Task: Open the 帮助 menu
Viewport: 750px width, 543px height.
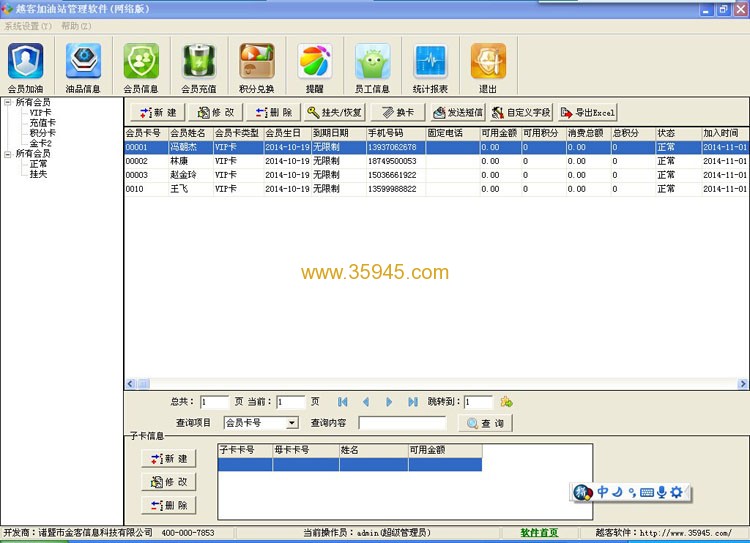Action: [x=76, y=26]
